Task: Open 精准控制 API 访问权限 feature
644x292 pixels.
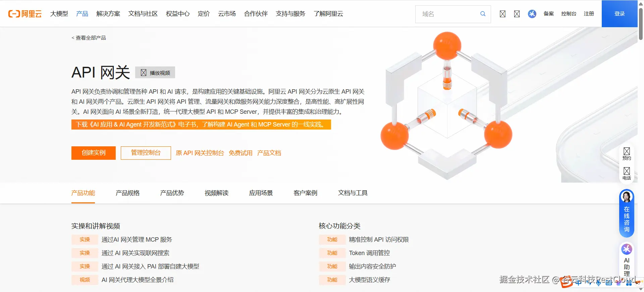Action: [379, 240]
